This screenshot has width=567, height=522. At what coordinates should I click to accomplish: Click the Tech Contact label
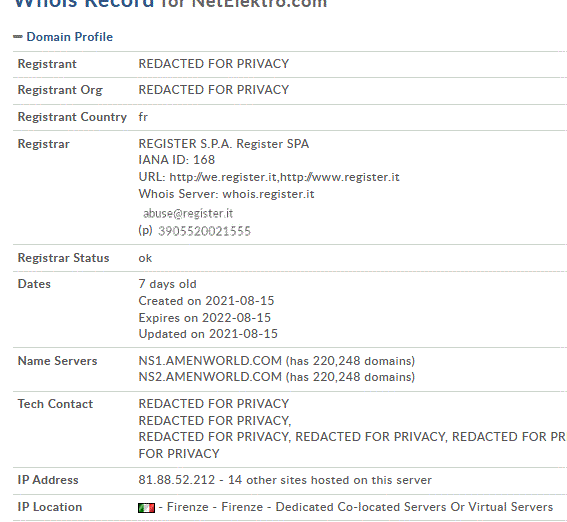[x=55, y=404]
